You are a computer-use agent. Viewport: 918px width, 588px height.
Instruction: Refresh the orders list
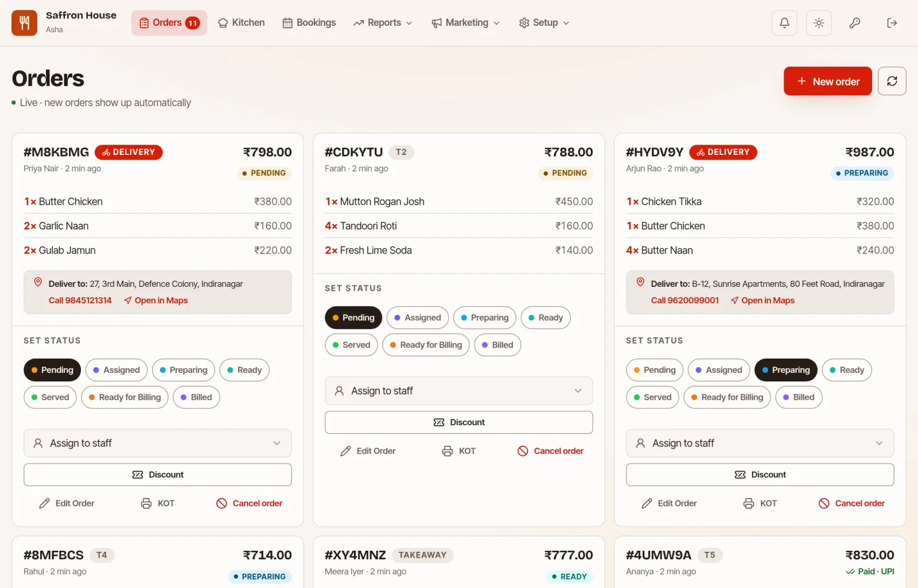point(892,81)
